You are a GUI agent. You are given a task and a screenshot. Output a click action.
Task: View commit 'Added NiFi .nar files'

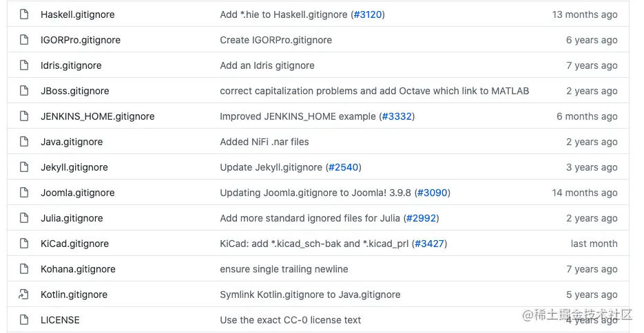[264, 142]
